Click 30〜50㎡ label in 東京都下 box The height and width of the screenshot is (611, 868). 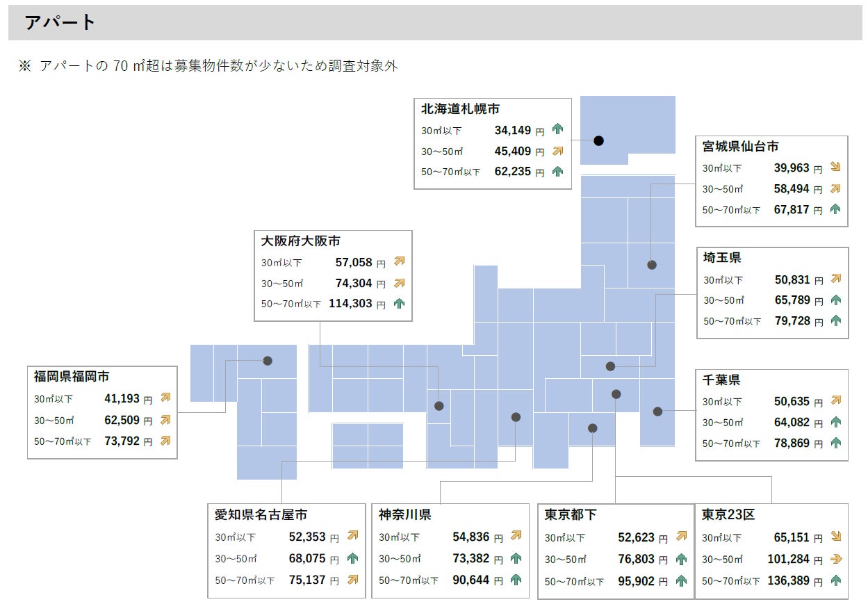(566, 560)
